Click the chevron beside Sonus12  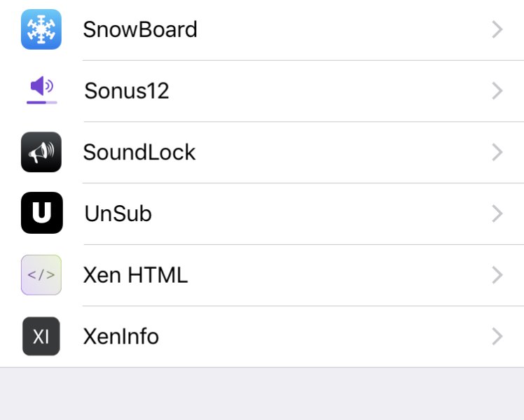click(x=497, y=91)
